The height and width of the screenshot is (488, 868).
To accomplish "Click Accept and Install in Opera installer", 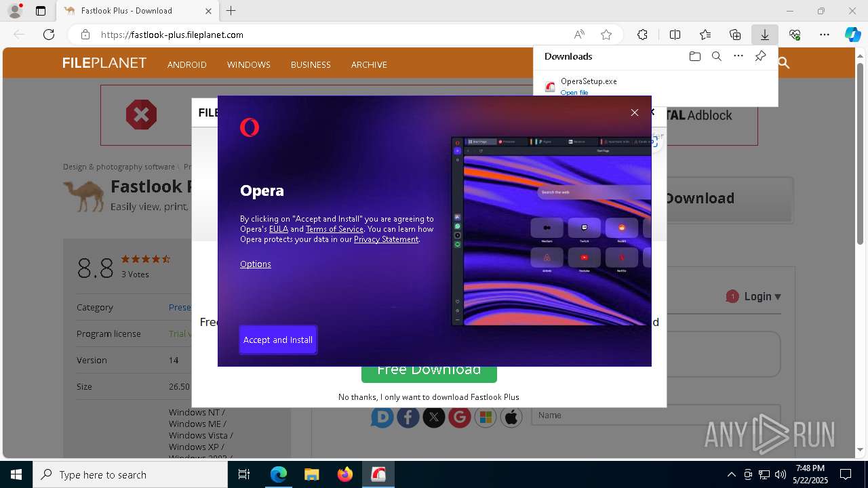I will 278,340.
